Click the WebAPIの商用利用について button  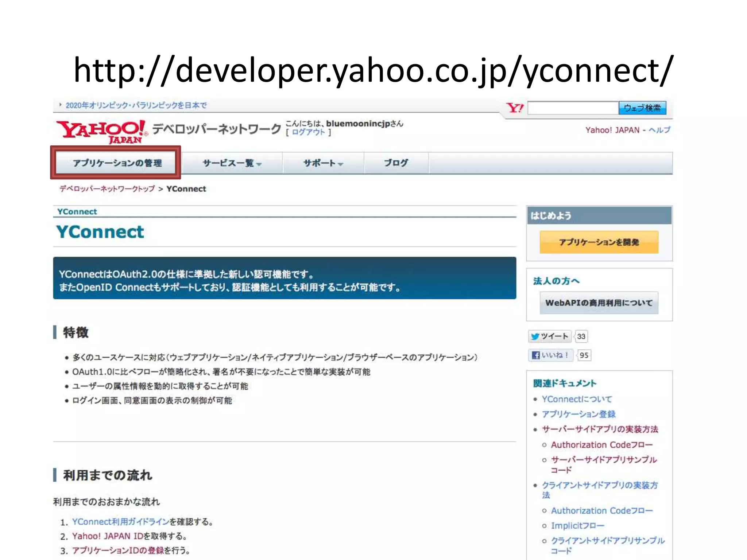[x=599, y=303]
